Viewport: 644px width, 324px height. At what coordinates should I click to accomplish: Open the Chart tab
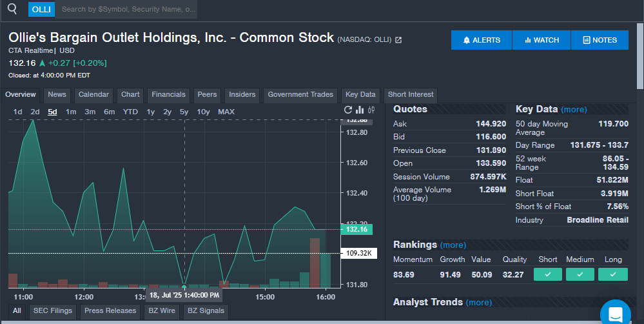click(130, 95)
